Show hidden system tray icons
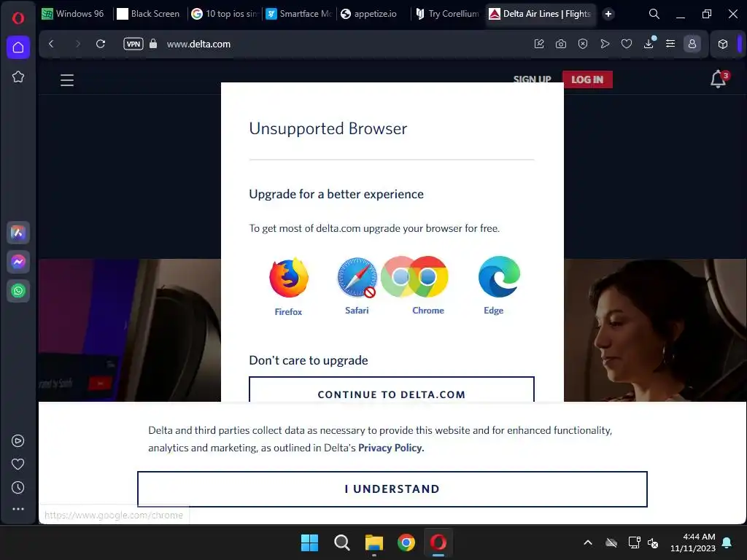The width and height of the screenshot is (747, 560). (x=588, y=542)
